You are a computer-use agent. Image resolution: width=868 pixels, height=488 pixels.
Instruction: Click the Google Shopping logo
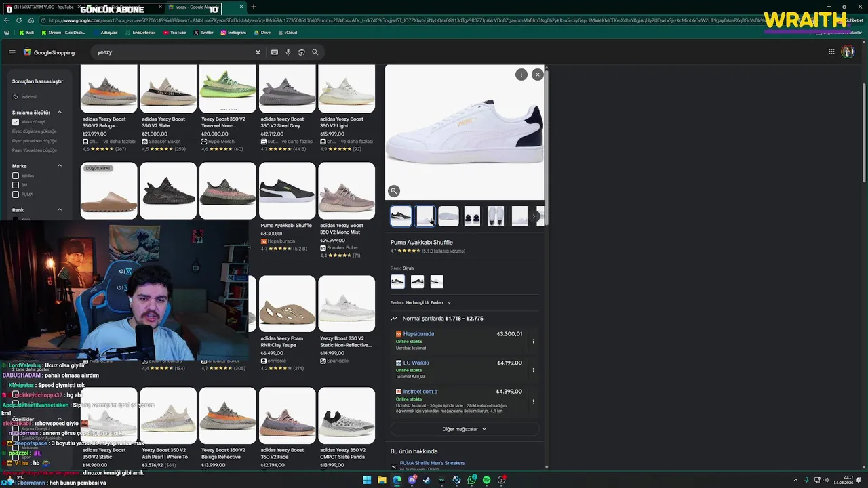click(x=49, y=52)
